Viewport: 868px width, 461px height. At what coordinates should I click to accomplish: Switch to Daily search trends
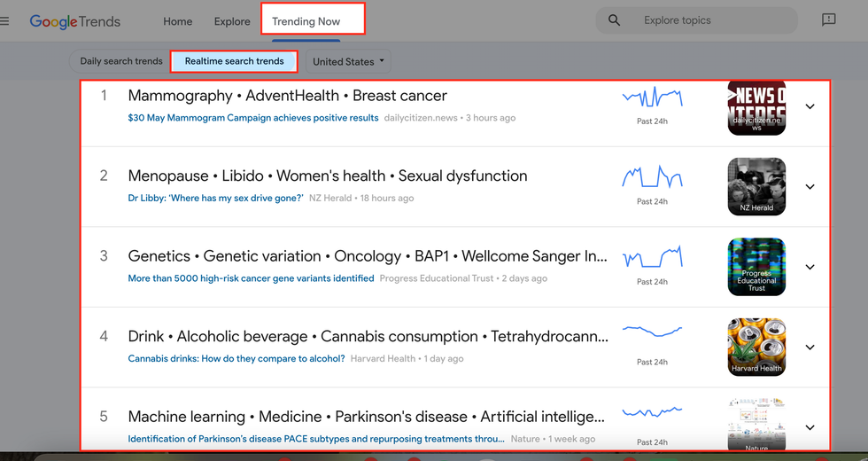point(121,61)
